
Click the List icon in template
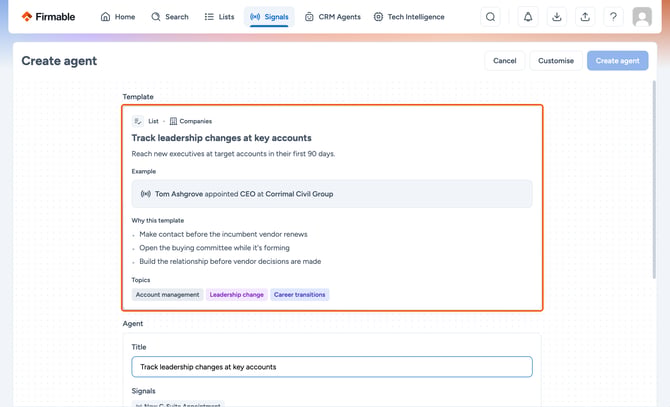click(x=138, y=121)
